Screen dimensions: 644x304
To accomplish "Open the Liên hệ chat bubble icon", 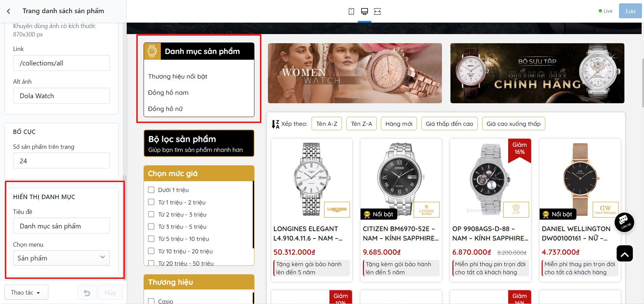I will [624, 222].
